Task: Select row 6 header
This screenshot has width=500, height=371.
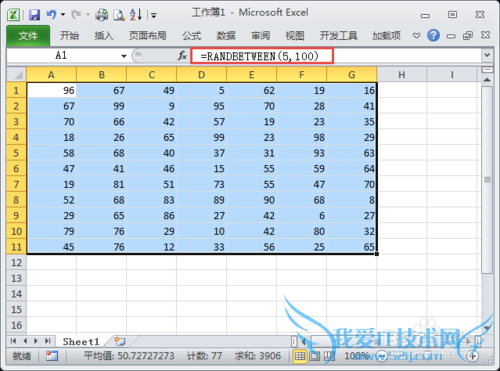Action: pyautogui.click(x=16, y=169)
